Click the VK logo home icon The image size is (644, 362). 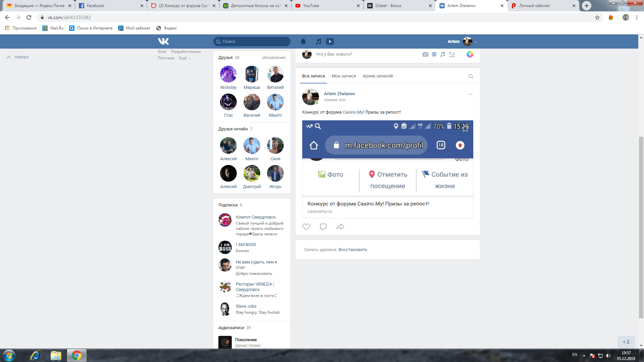(x=163, y=41)
